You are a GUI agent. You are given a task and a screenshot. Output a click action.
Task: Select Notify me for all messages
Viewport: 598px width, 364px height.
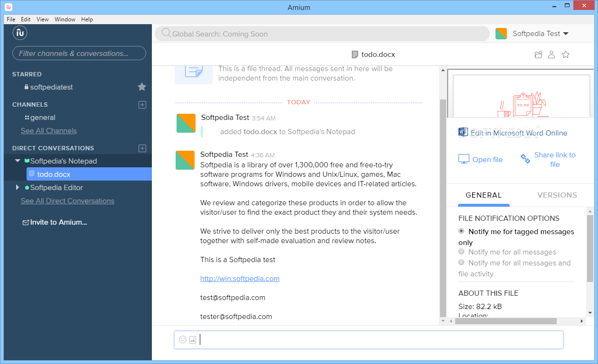(x=461, y=252)
